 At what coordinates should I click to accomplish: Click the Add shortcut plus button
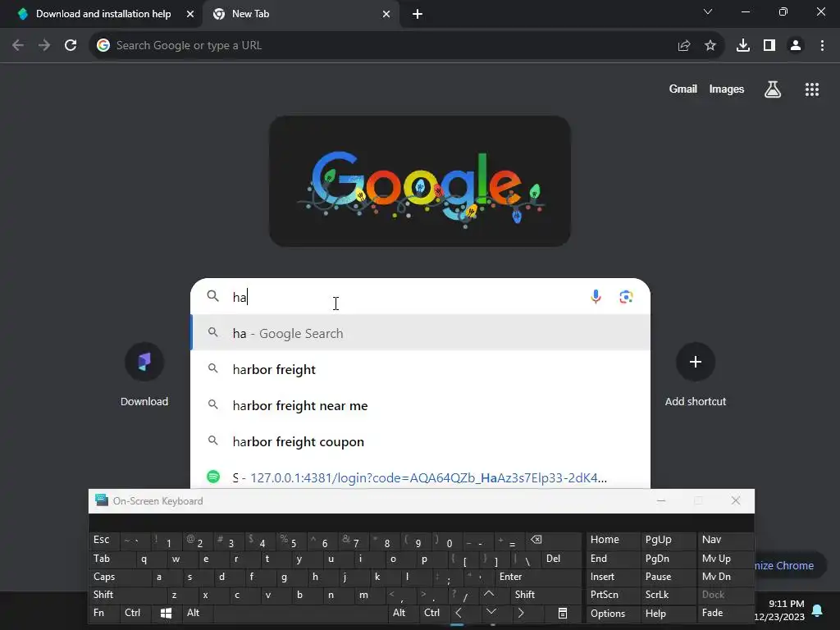[x=696, y=362]
